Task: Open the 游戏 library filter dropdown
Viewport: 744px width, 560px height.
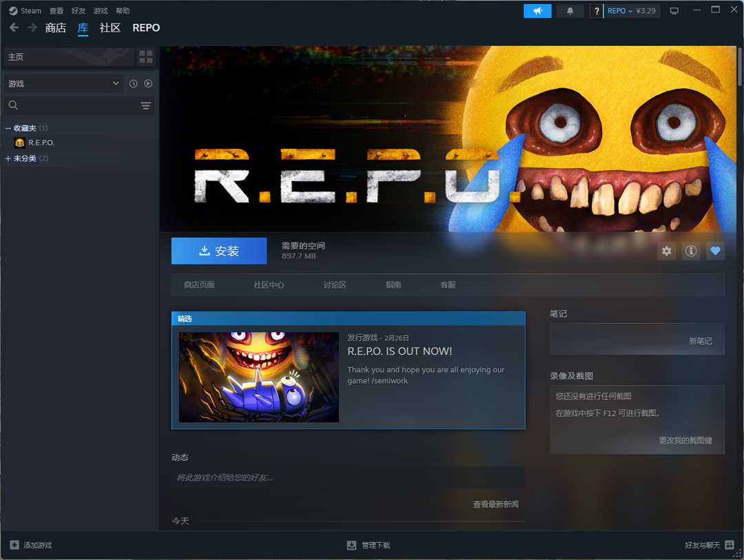Action: (x=63, y=83)
